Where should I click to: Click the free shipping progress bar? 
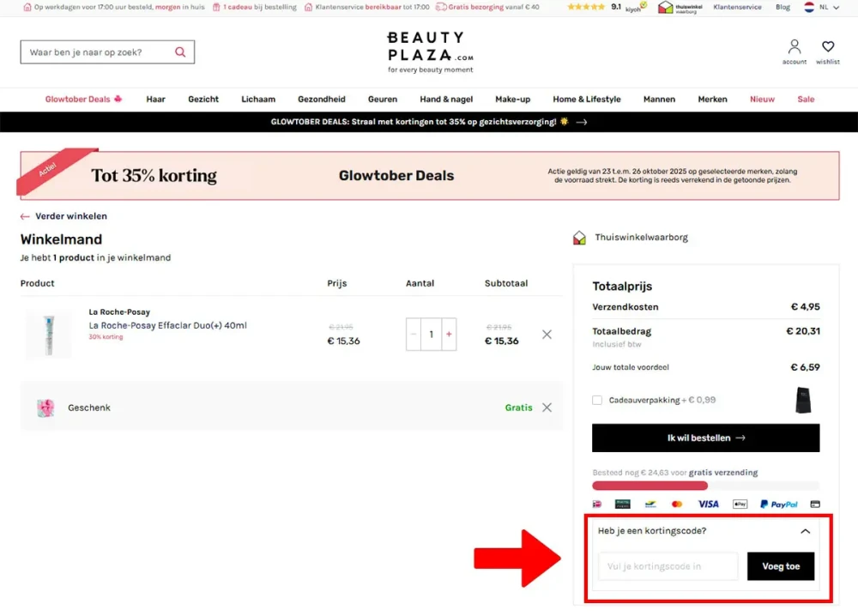click(705, 486)
